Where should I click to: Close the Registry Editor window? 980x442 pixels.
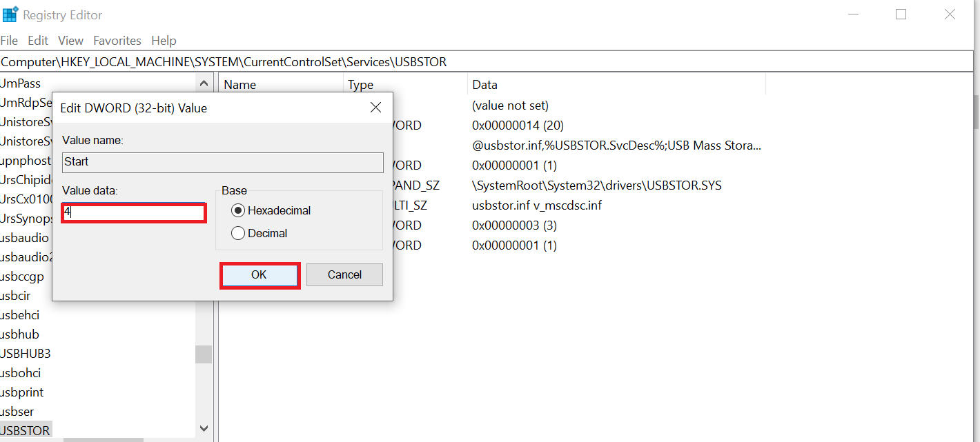pos(950,14)
